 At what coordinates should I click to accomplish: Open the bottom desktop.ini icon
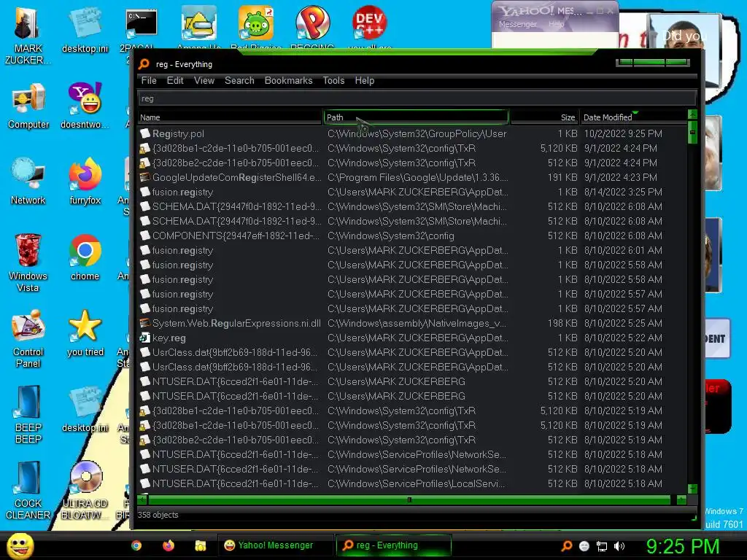[x=85, y=408]
